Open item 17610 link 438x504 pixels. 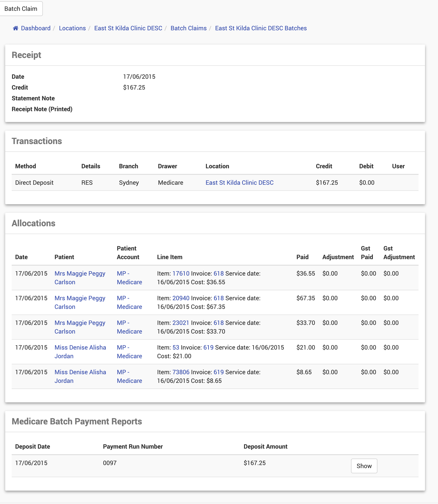pos(181,273)
